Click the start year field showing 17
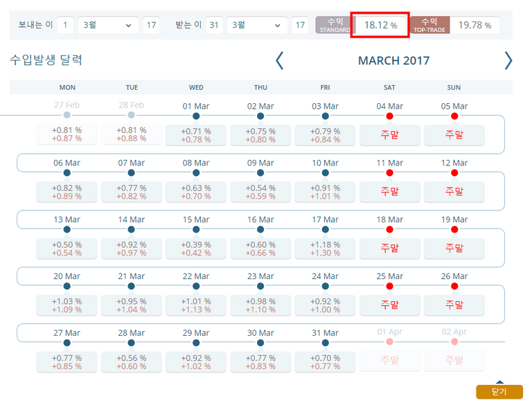This screenshot has height=403, width=532. tap(150, 26)
